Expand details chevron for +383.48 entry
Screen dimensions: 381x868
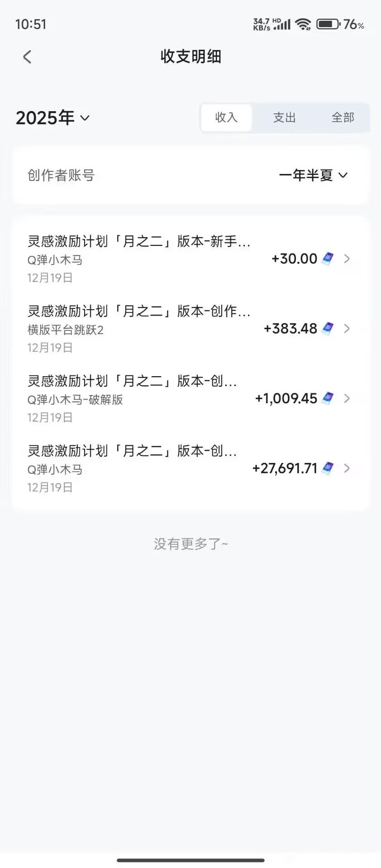(x=347, y=329)
